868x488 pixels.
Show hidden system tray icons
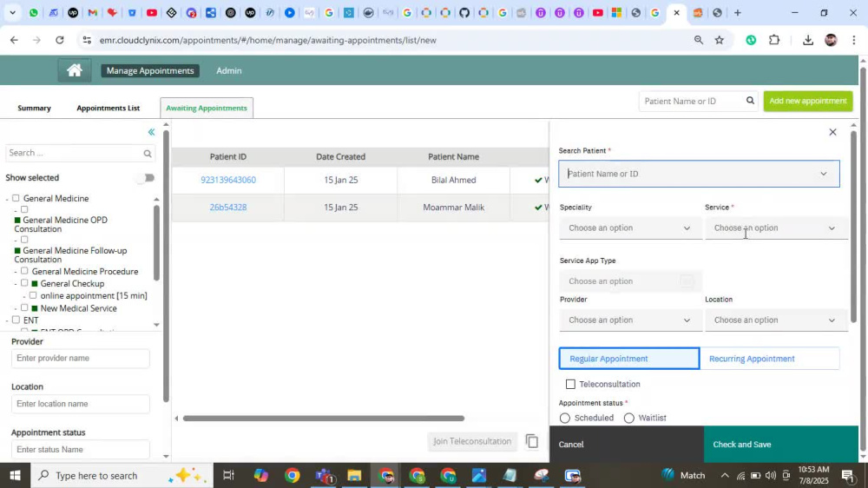[x=725, y=475]
